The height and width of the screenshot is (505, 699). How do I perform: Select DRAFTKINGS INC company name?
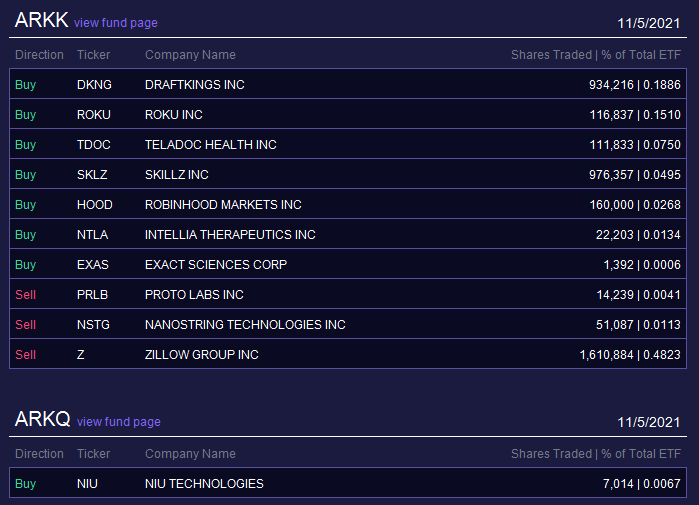point(195,85)
